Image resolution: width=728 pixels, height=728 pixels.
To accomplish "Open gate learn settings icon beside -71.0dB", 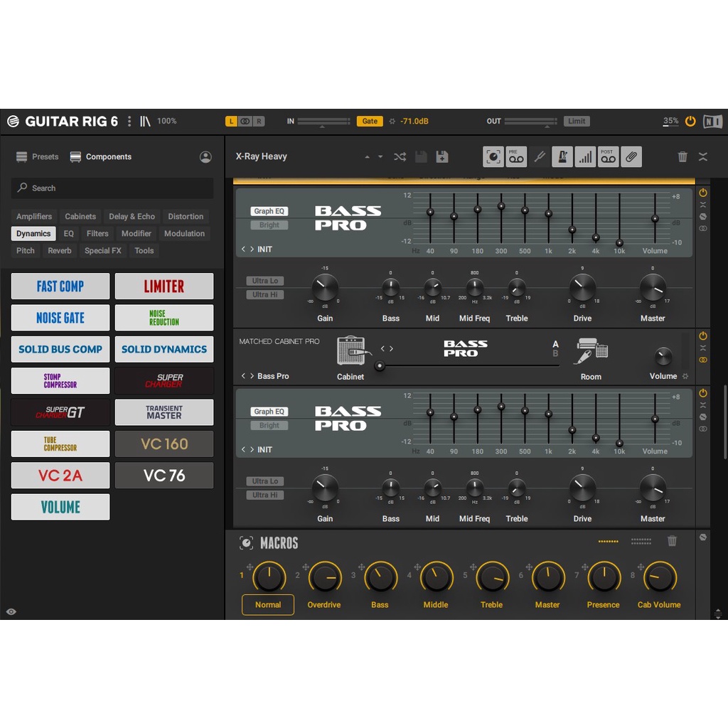I will tap(392, 121).
